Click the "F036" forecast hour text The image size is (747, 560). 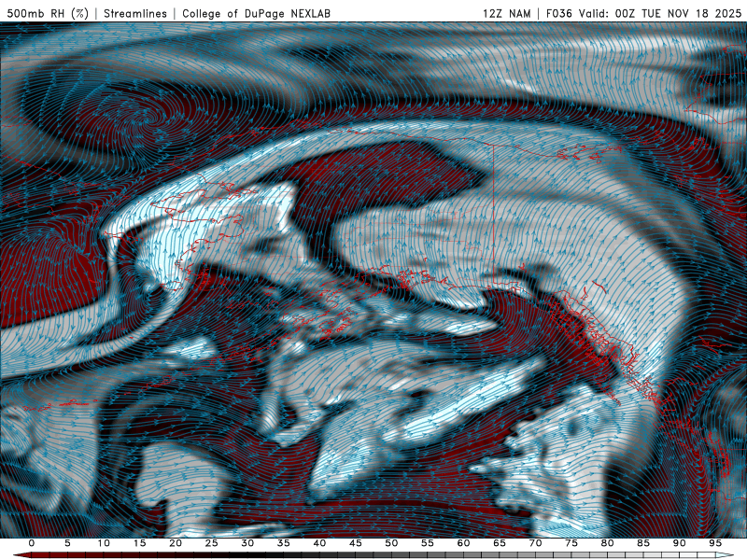[558, 13]
